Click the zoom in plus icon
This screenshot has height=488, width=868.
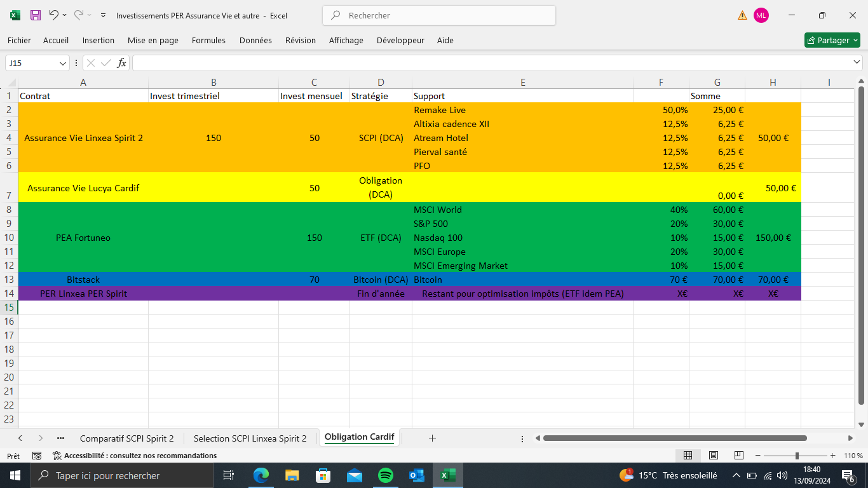832,456
